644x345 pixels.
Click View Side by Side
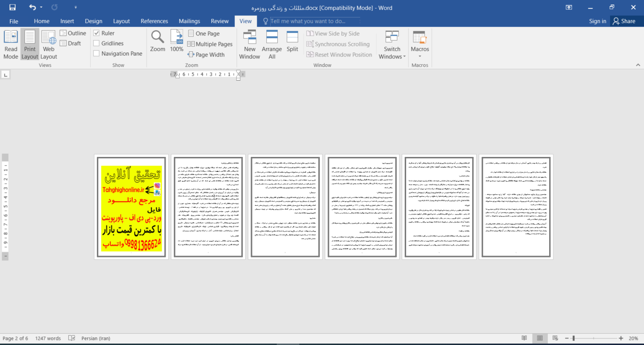point(333,34)
